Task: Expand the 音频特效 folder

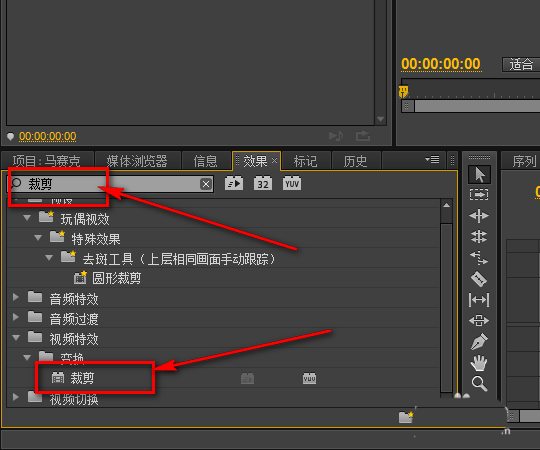Action: pyautogui.click(x=15, y=297)
